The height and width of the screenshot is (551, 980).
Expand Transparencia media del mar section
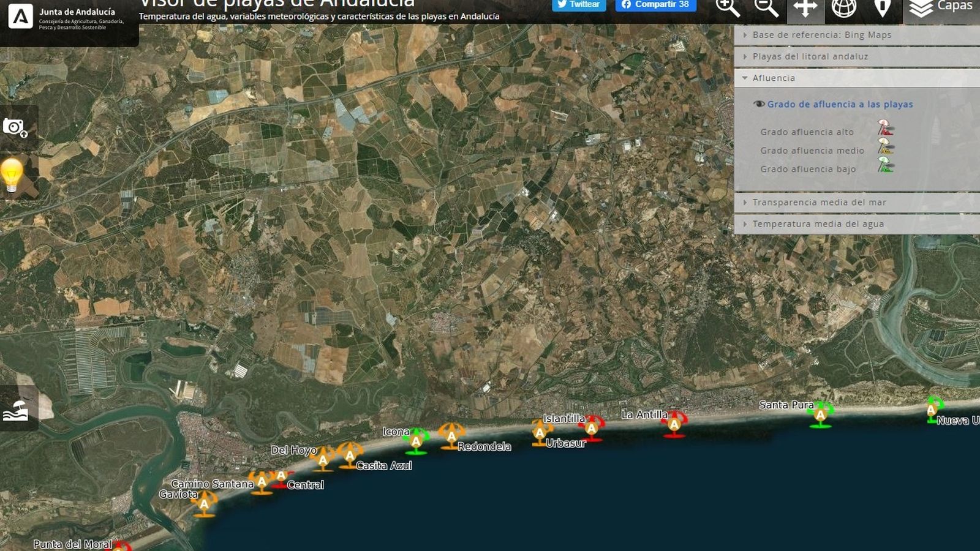click(x=819, y=202)
